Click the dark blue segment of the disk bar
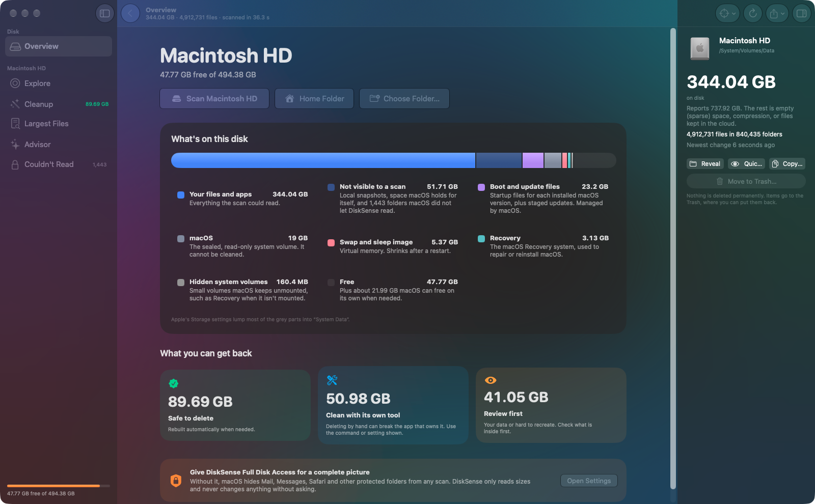The width and height of the screenshot is (815, 504). point(499,160)
